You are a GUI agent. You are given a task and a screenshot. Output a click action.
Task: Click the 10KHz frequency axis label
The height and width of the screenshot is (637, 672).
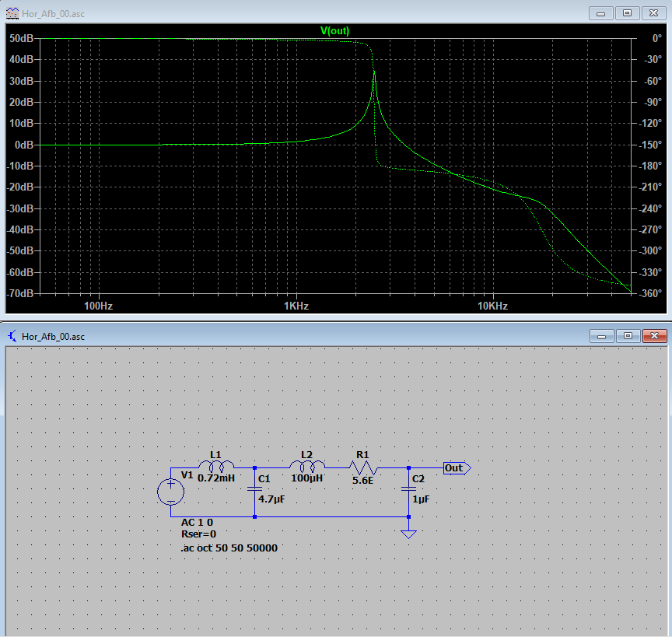(492, 306)
